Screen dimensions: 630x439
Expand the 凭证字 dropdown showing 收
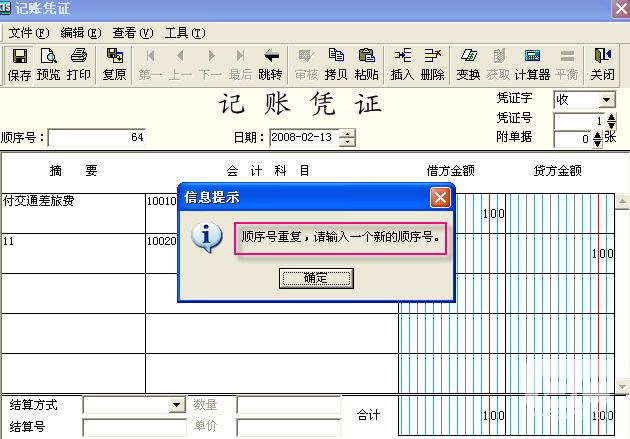607,100
